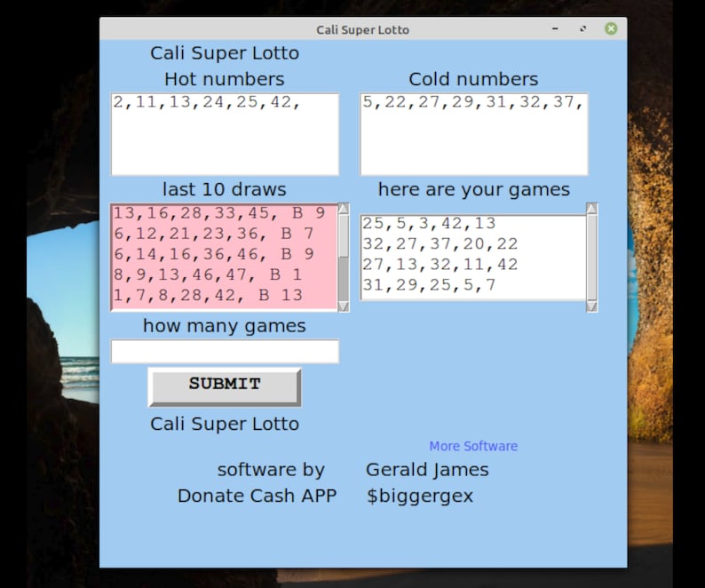Click the last 10 draws scrollbar up arrow
Image resolution: width=705 pixels, height=588 pixels.
344,209
